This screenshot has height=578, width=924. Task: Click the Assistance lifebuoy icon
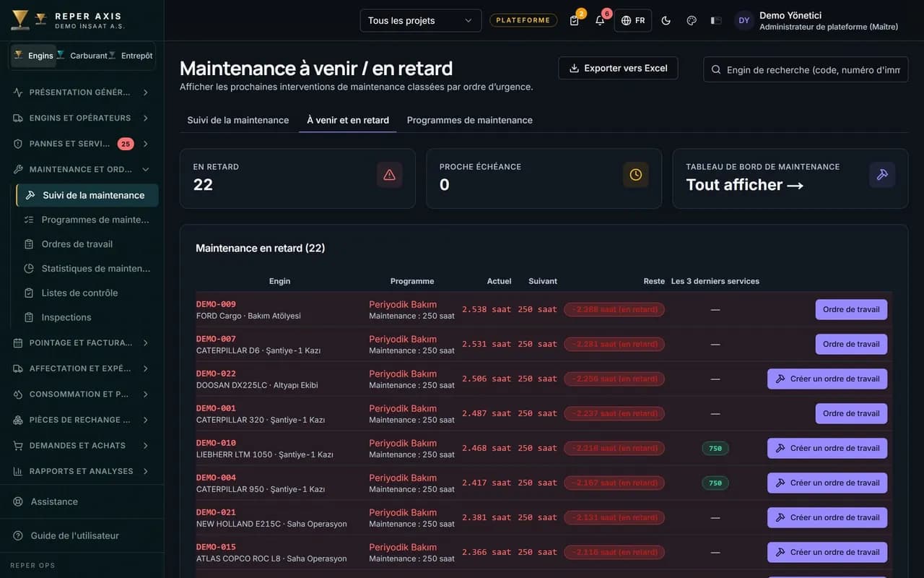(18, 501)
